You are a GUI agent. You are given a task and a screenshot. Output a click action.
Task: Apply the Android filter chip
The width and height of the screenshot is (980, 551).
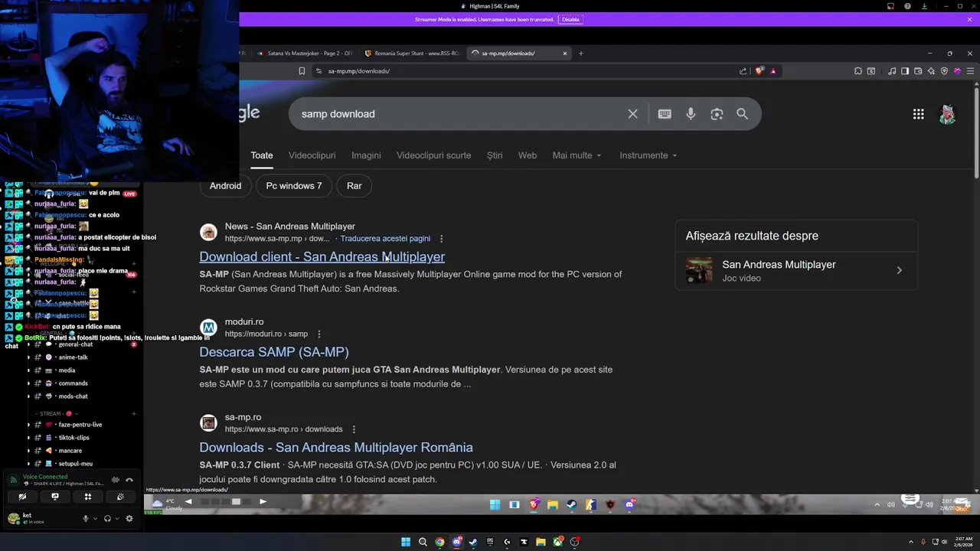click(225, 186)
